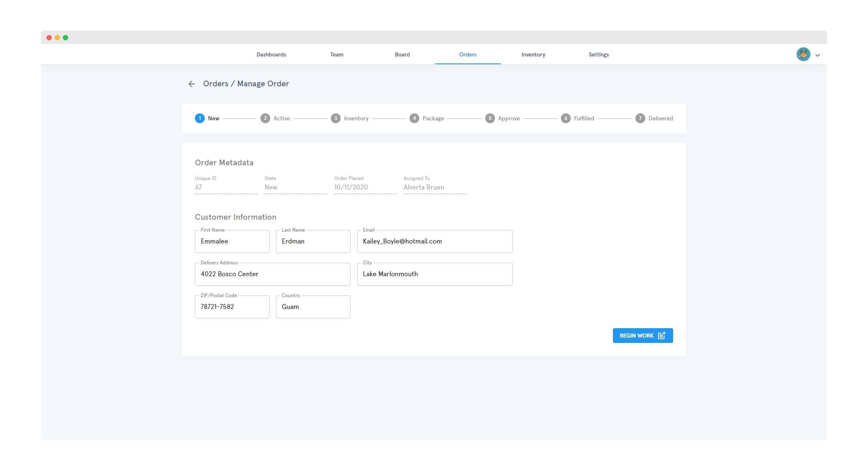Select step 4 Package circle

414,118
